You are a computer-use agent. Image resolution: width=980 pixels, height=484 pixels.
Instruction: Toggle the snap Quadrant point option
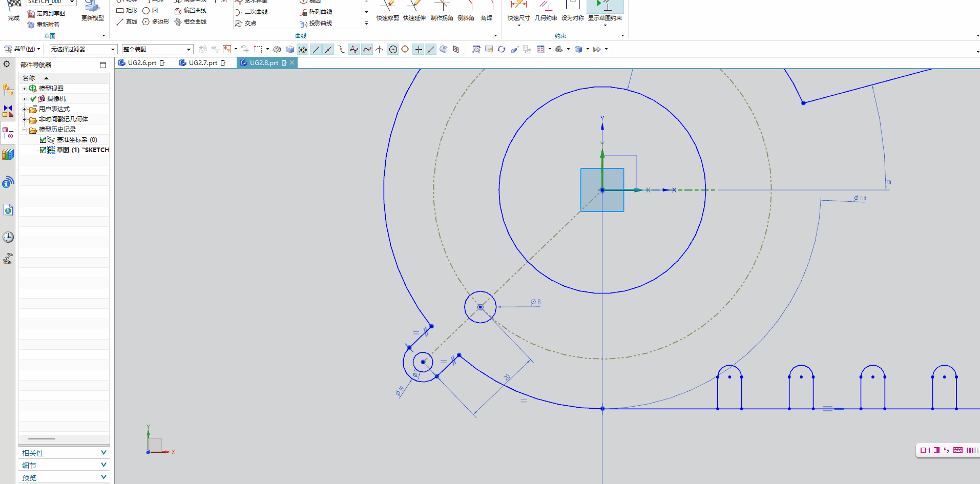pyautogui.click(x=405, y=49)
